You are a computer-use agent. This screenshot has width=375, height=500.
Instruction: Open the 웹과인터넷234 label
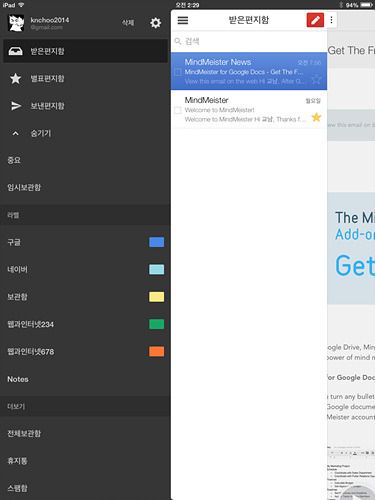[85, 324]
